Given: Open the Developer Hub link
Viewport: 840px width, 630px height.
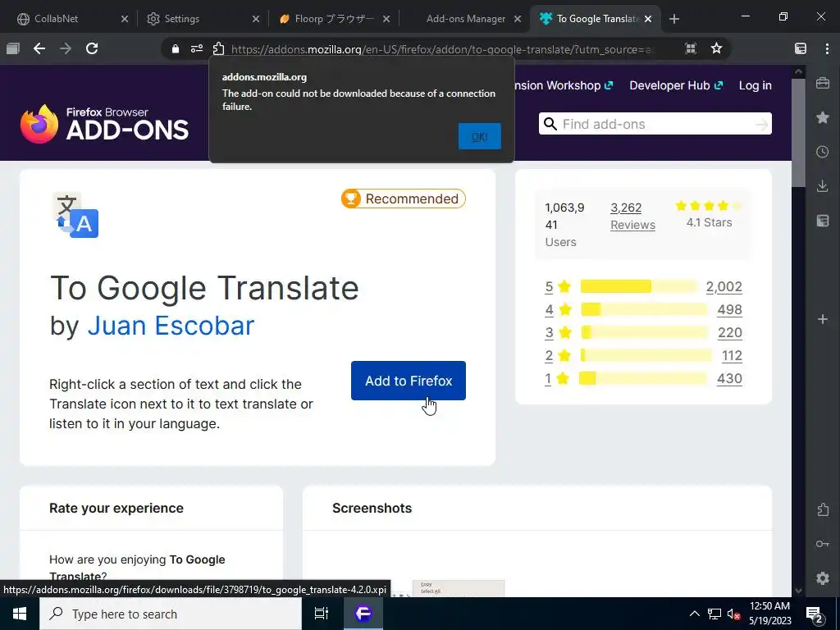Looking at the screenshot, I should (676, 85).
